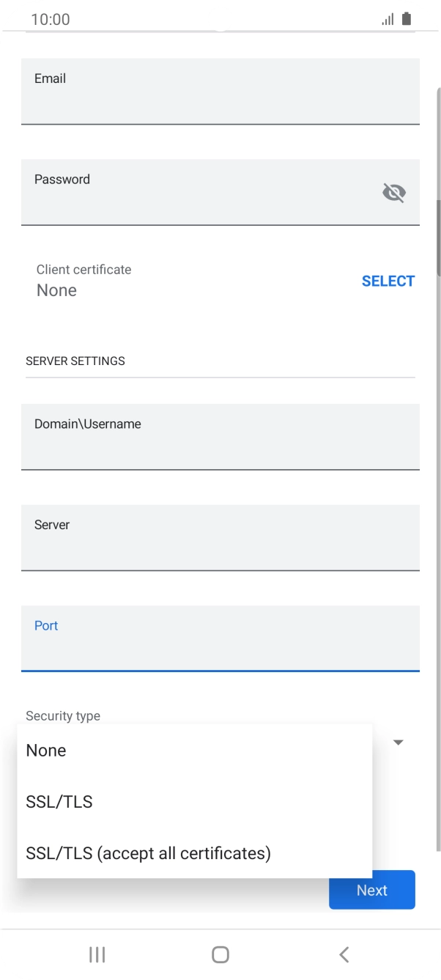441x980 pixels.
Task: Focus the Port input field
Action: (x=220, y=638)
